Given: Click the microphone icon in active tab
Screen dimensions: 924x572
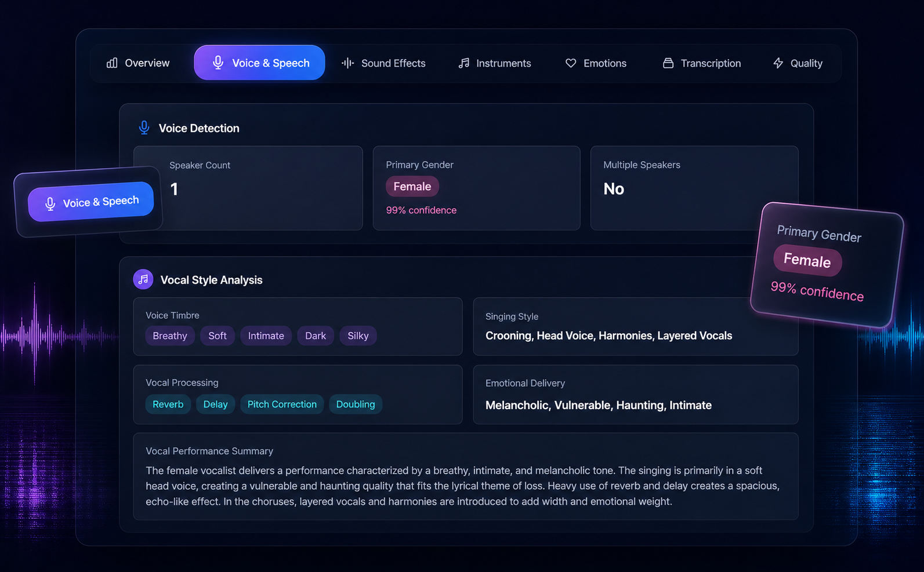Looking at the screenshot, I should [x=218, y=63].
